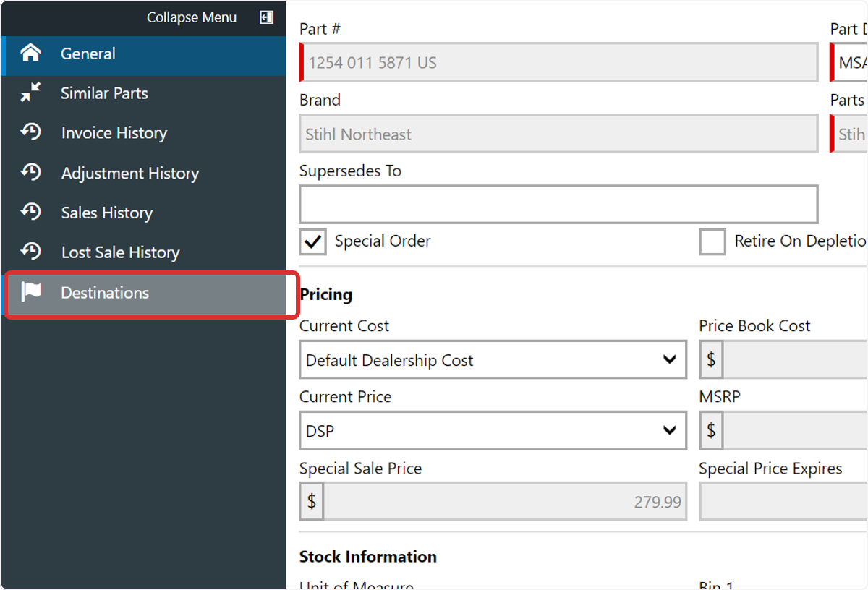This screenshot has height=590, width=868.
Task: Go to Similar Parts section
Action: (144, 93)
